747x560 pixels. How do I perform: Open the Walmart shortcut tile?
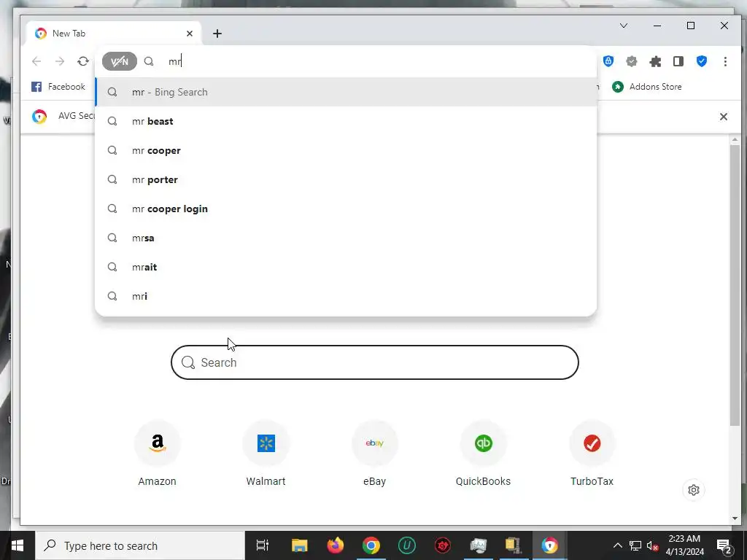point(266,454)
